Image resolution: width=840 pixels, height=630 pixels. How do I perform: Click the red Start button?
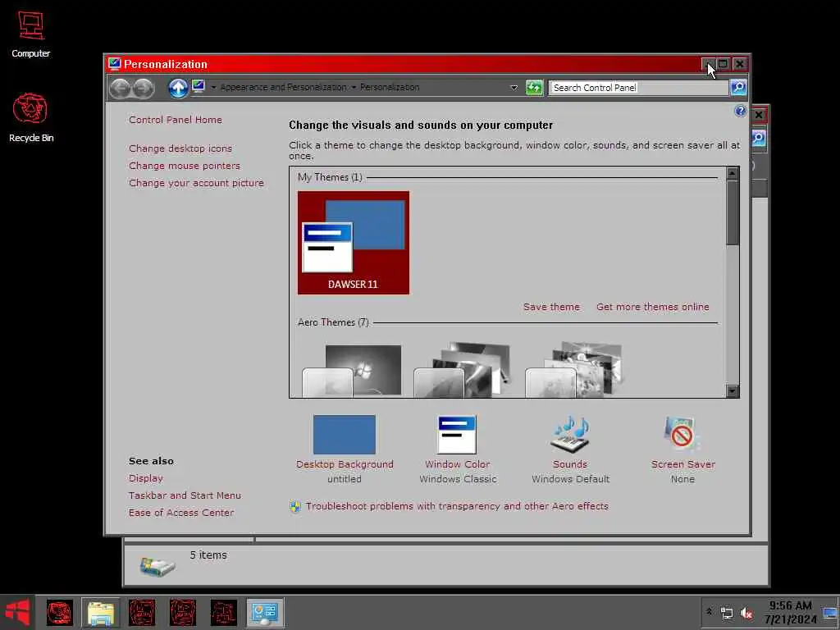click(x=18, y=612)
